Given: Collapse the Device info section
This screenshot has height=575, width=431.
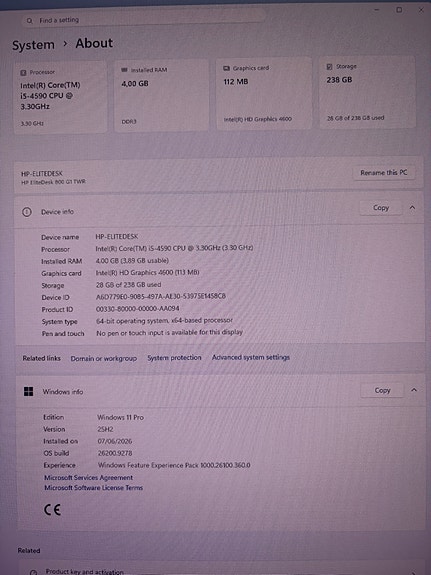Looking at the screenshot, I should coord(412,208).
